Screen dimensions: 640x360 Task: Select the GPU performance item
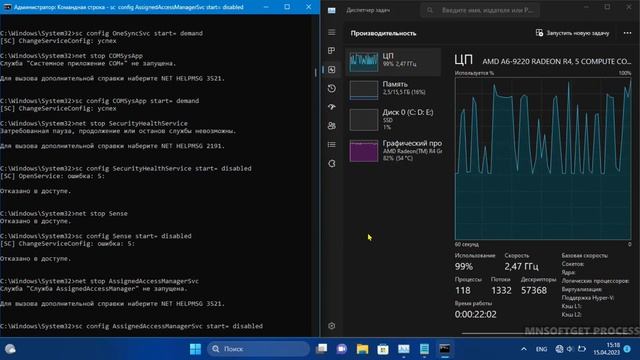393,150
